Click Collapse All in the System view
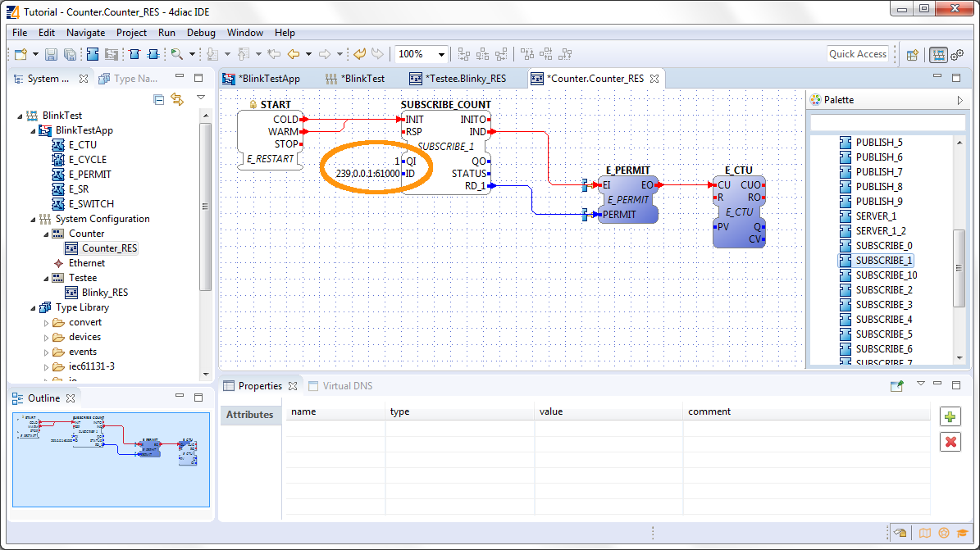Viewport: 980px width, 550px height. click(158, 98)
